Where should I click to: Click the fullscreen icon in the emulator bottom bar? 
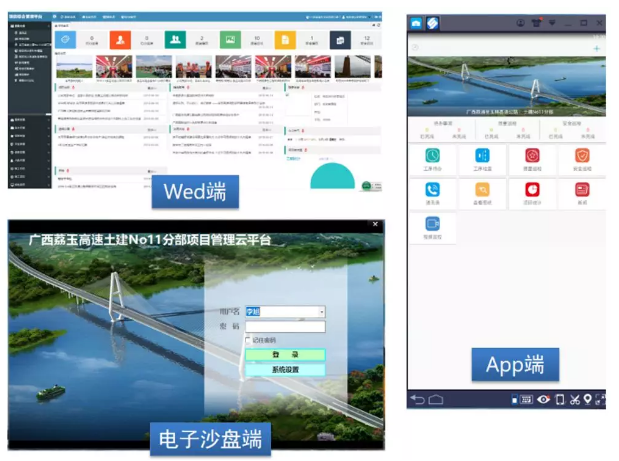pyautogui.click(x=600, y=399)
